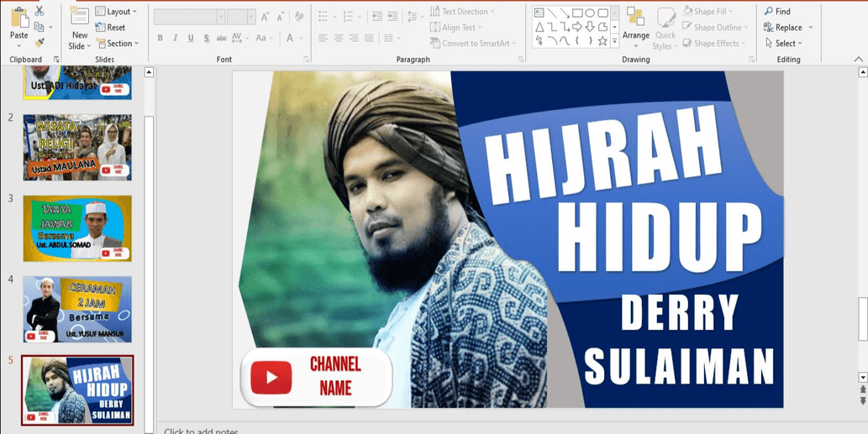868x434 pixels.
Task: Toggle Italic formatting
Action: coord(176,38)
